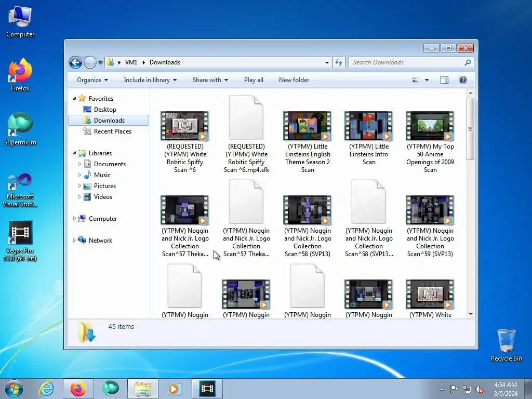This screenshot has width=532, height=399.
Task: Click the Search Downloads input field
Action: 407,62
